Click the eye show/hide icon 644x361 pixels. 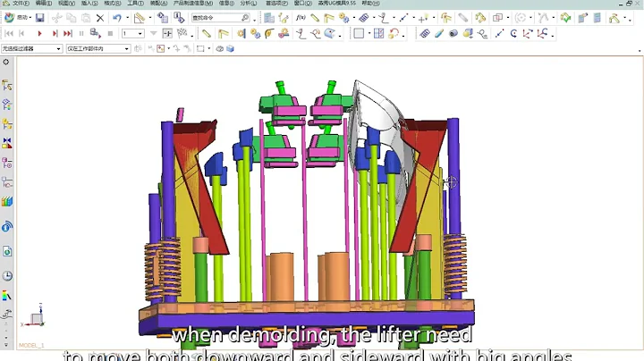pyautogui.click(x=220, y=48)
